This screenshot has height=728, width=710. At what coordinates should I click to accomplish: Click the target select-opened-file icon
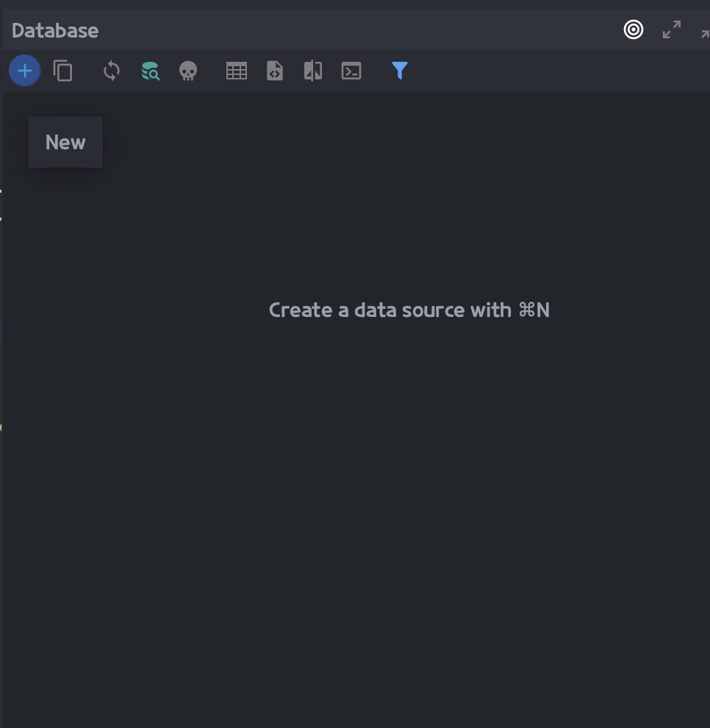(x=634, y=29)
